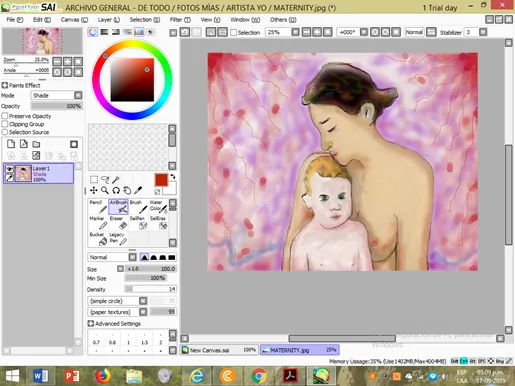
Task: Select the Eraser tool
Action: (118, 223)
